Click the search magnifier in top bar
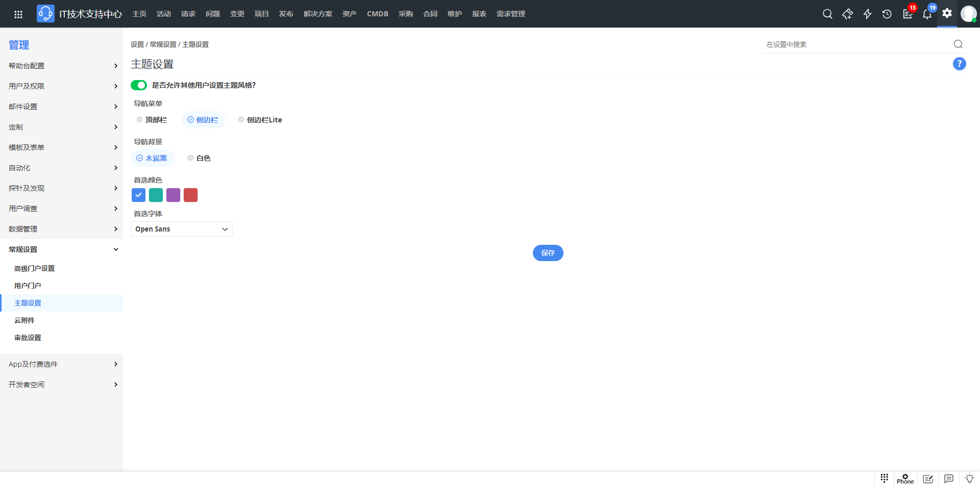 tap(827, 14)
